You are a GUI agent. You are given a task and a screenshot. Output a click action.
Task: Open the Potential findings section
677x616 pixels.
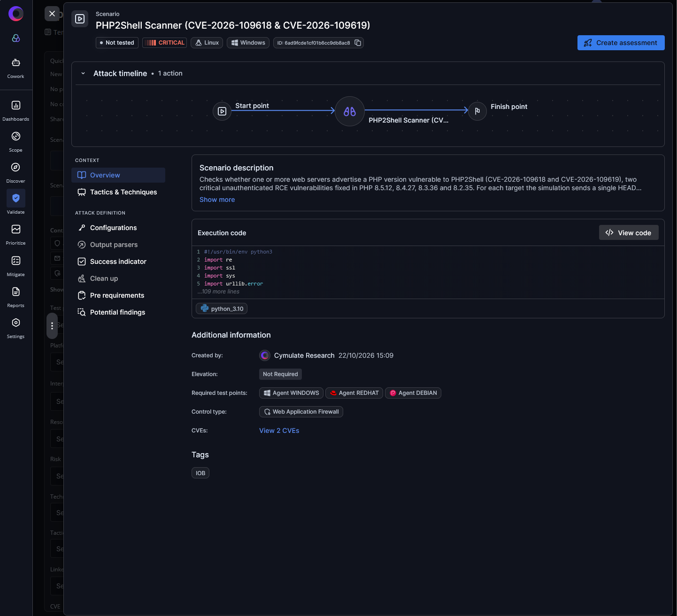[x=118, y=312]
